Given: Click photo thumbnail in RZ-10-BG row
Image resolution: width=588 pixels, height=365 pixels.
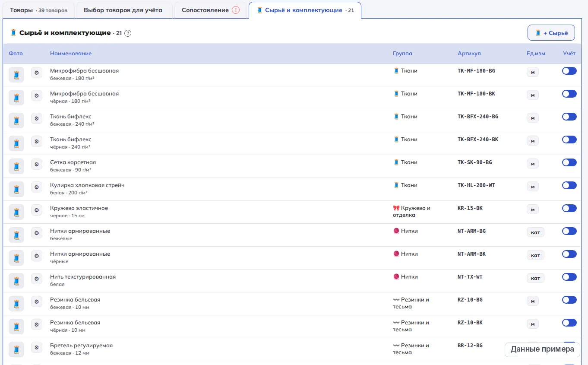Looking at the screenshot, I should point(16,304).
